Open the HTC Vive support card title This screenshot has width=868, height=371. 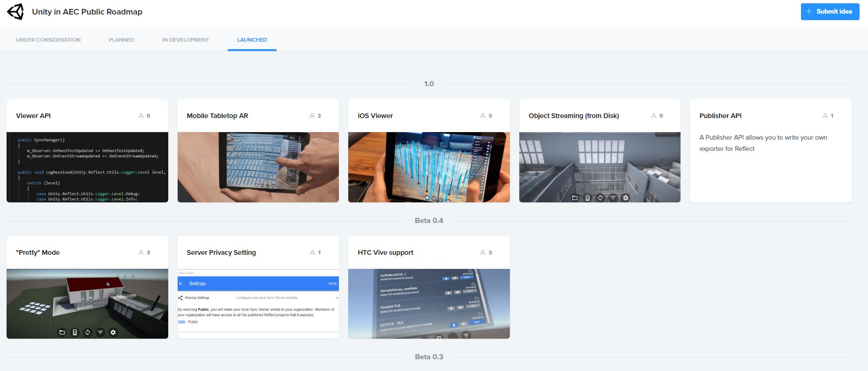[x=385, y=252]
